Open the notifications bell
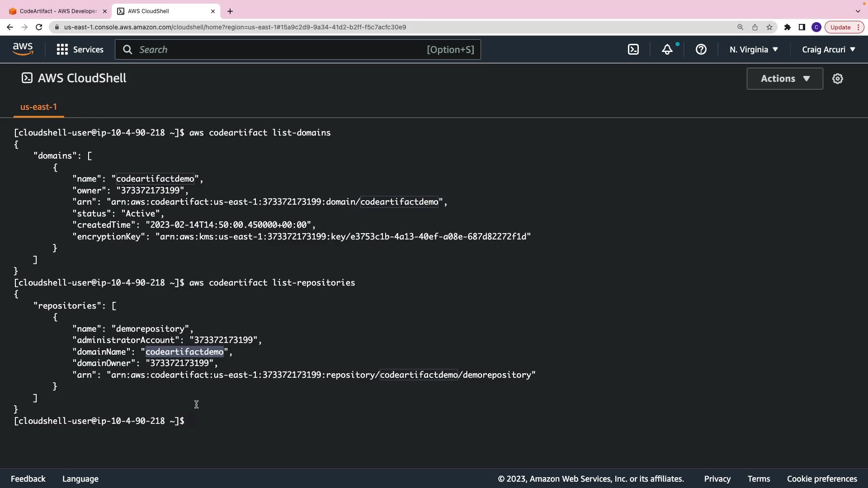 pos(667,50)
